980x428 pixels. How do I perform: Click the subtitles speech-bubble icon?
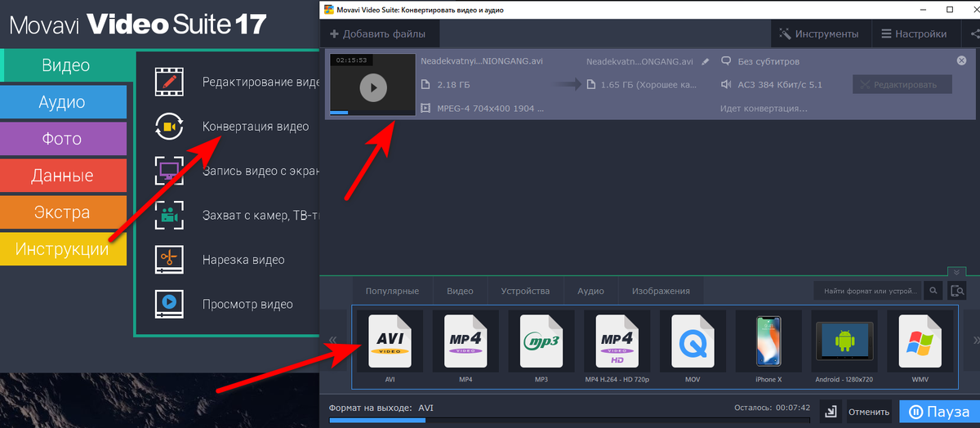click(726, 61)
